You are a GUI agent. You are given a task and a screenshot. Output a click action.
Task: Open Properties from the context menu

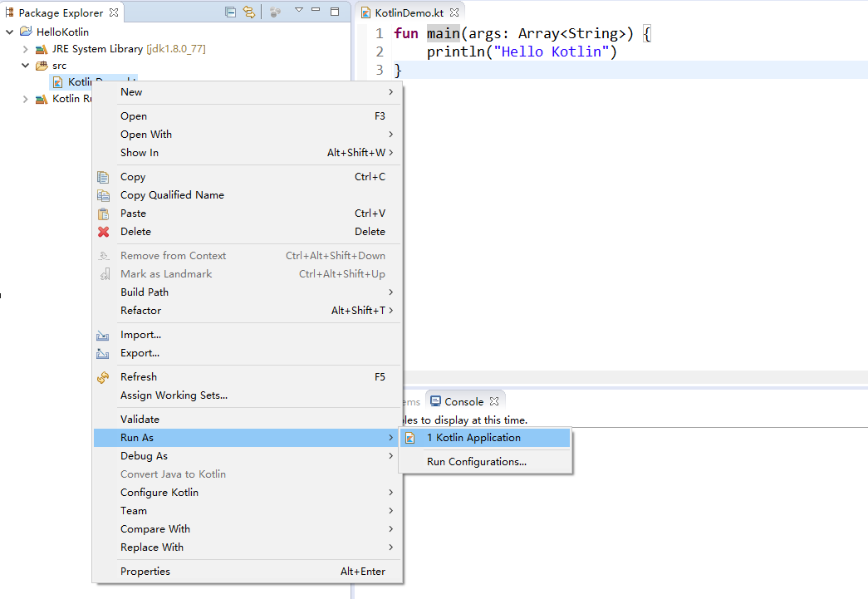tap(247, 572)
